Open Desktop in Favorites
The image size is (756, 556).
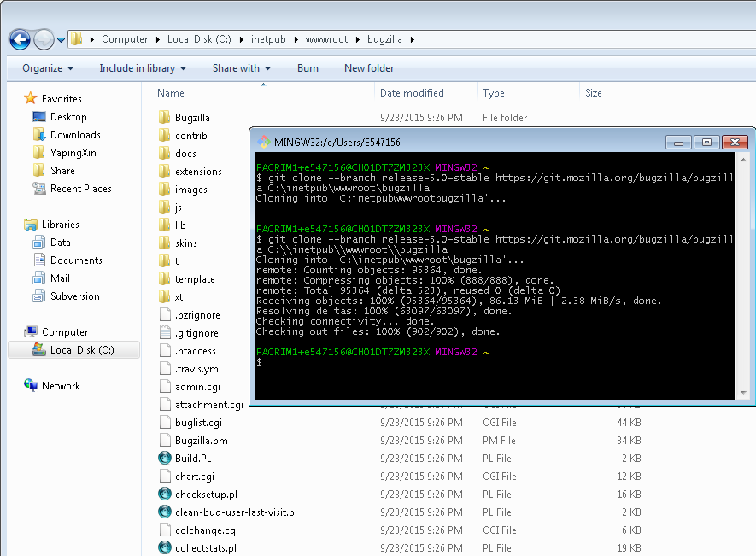click(68, 117)
